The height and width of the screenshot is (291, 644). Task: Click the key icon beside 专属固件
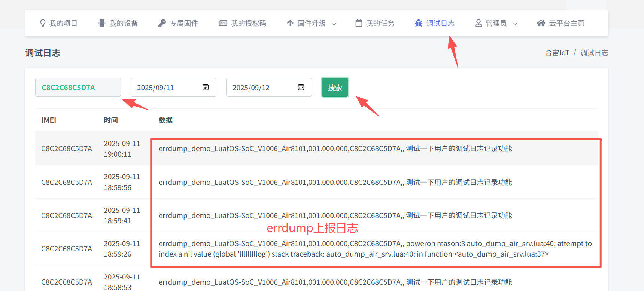click(162, 23)
